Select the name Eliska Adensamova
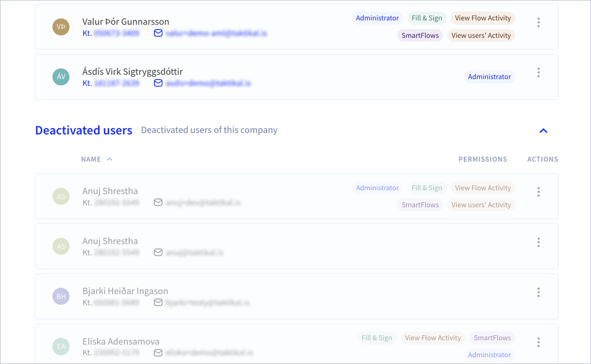Screen dimensions: 591x364 [x=121, y=341]
